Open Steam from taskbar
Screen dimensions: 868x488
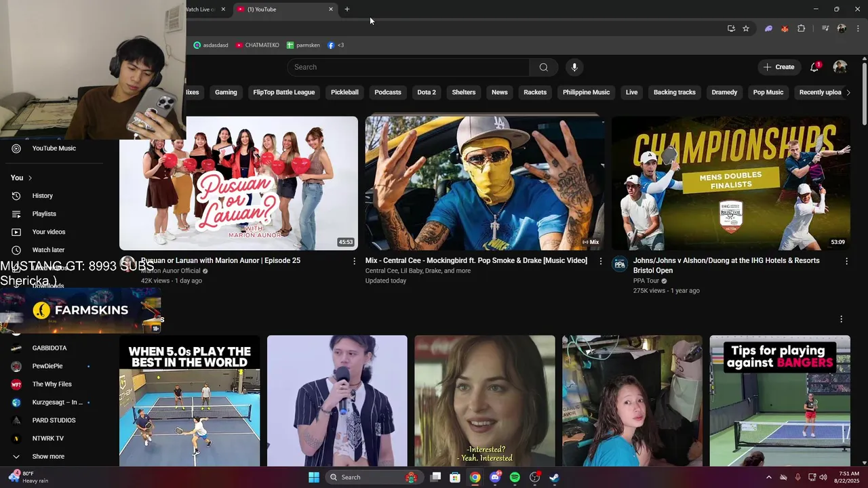coord(554,477)
